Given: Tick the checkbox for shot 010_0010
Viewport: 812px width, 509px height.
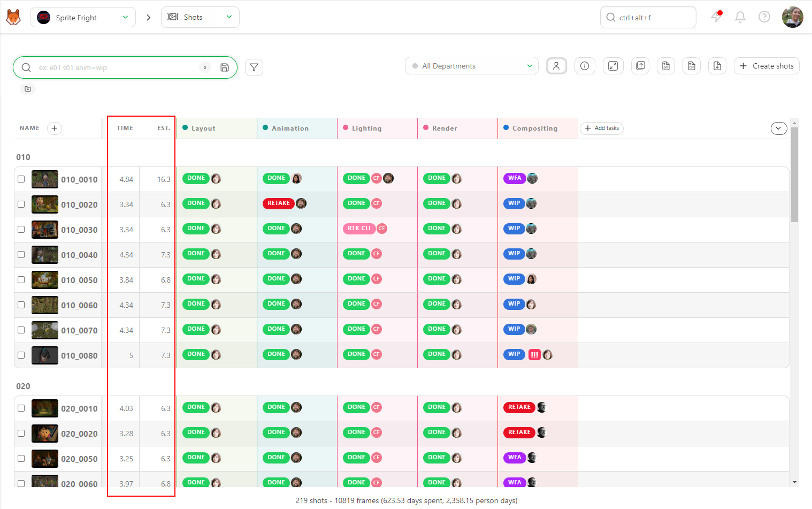Looking at the screenshot, I should click(21, 179).
